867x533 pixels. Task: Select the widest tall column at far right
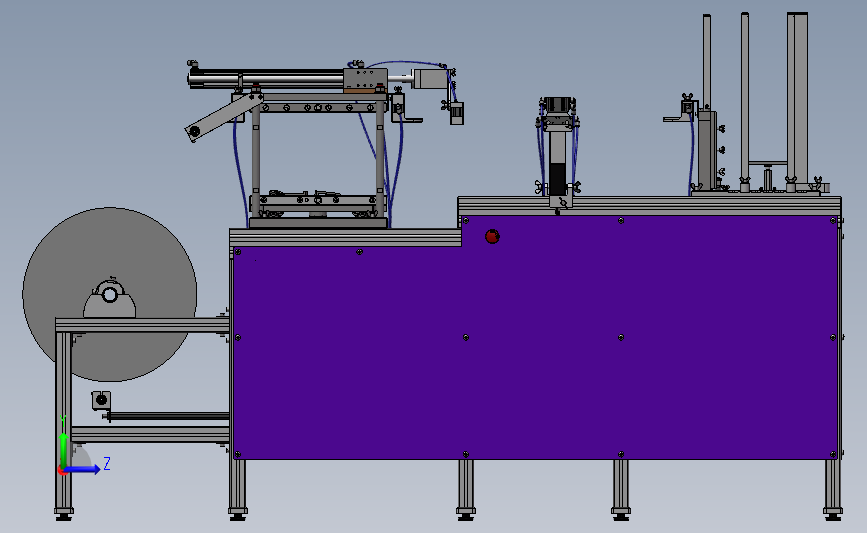(797, 100)
